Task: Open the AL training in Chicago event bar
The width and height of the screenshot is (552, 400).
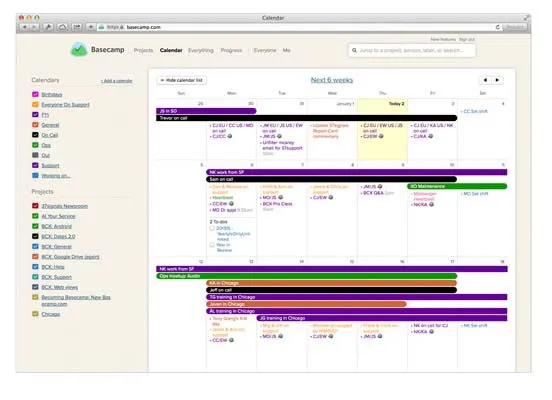Action: (x=357, y=311)
